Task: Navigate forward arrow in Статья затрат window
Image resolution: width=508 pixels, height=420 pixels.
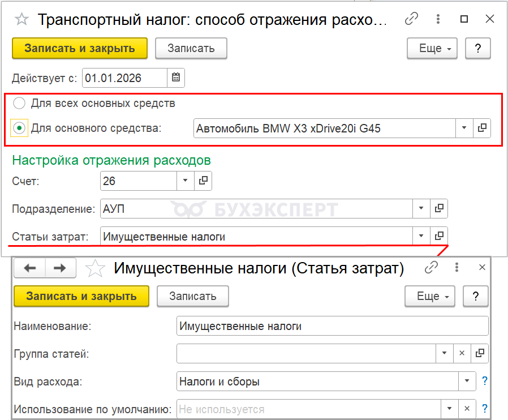Action: pos(59,268)
